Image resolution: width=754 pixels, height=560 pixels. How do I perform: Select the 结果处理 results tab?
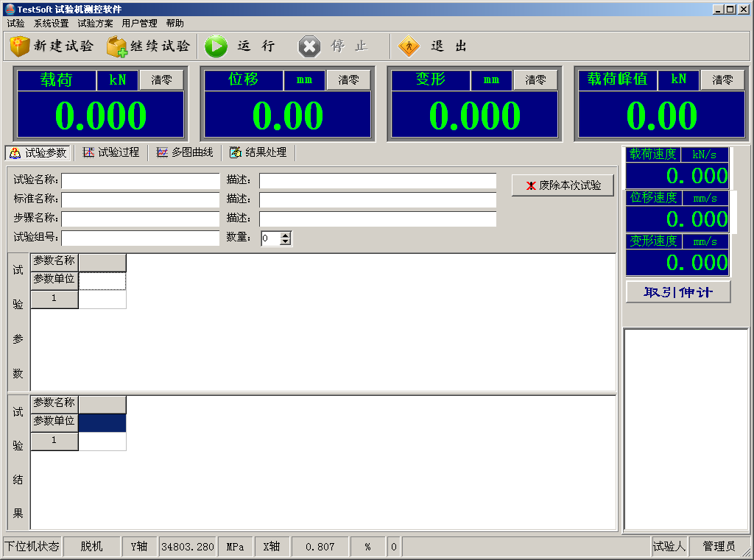[258, 152]
